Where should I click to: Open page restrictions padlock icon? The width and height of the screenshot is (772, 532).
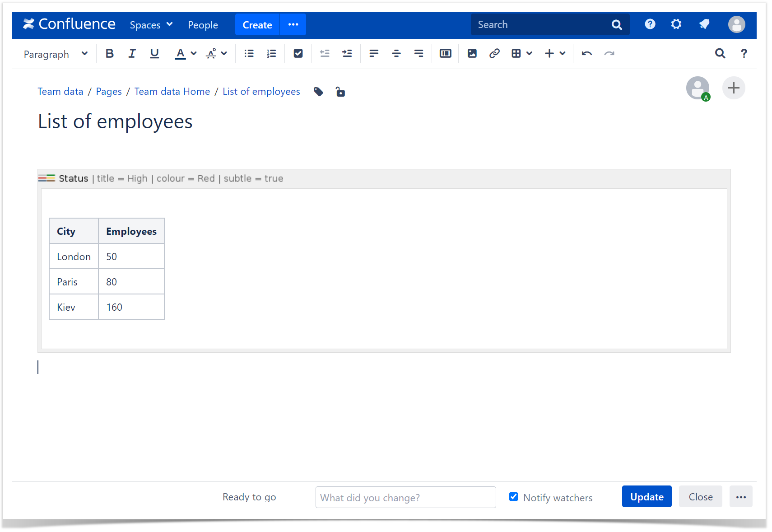coord(340,92)
